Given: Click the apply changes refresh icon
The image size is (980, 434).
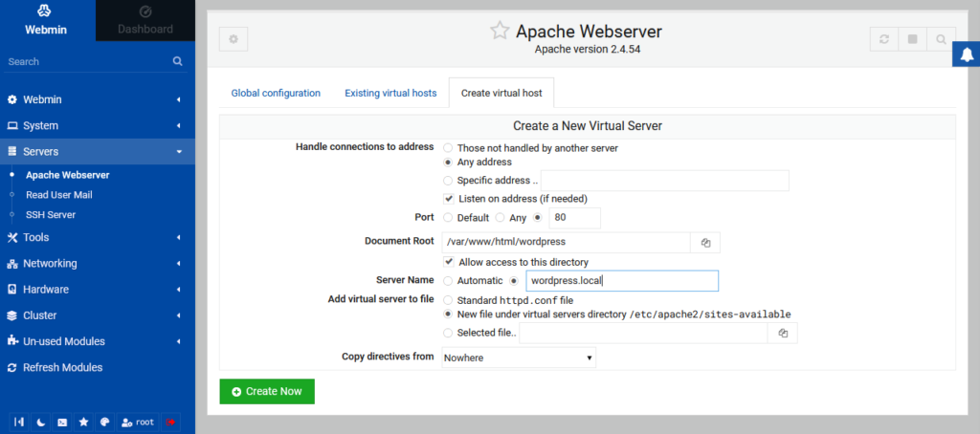Looking at the screenshot, I should (884, 39).
